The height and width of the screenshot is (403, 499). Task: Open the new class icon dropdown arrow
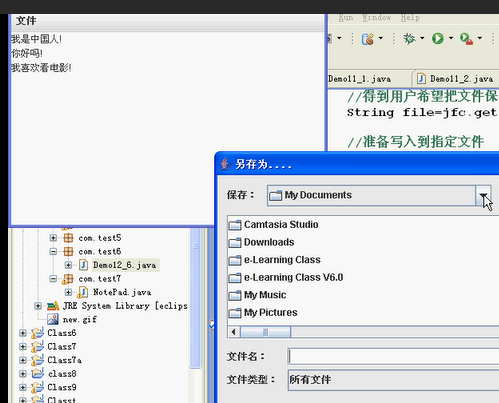(380, 38)
